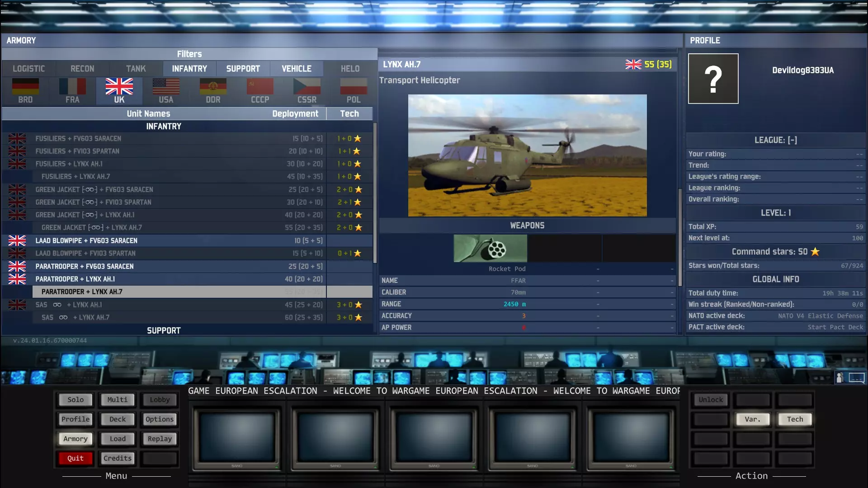868x488 pixels.
Task: Click the Rocket Pod weapon icon
Action: [490, 249]
